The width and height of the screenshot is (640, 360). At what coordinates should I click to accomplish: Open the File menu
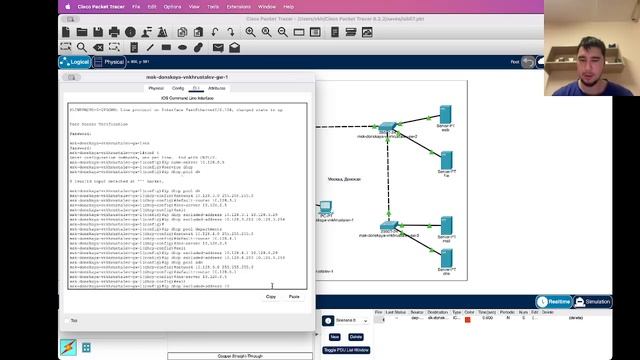pyautogui.click(x=136, y=7)
